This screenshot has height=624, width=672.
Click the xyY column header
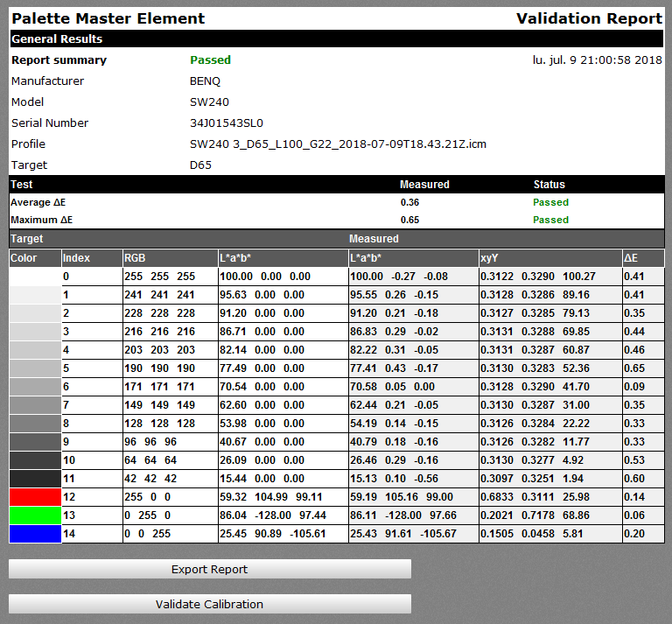tap(490, 258)
